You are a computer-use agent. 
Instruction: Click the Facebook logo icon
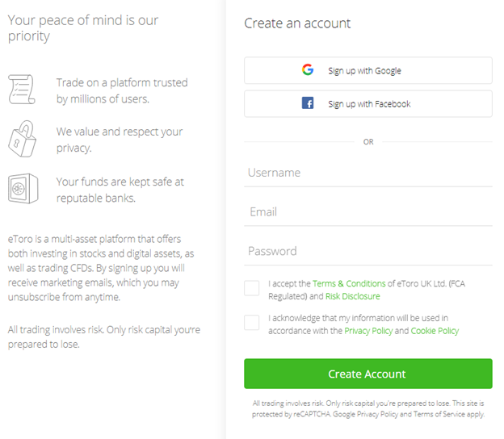tap(308, 103)
